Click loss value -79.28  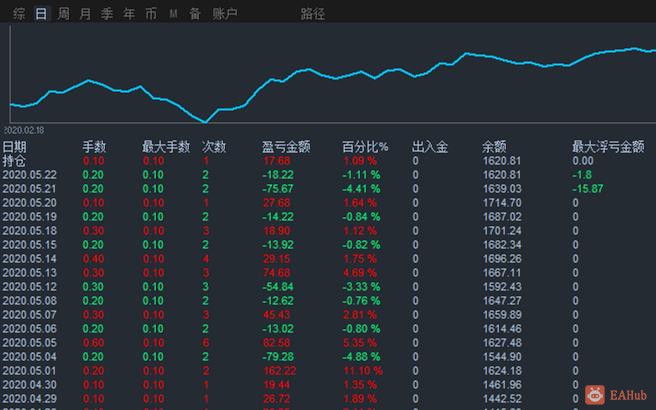coord(278,357)
